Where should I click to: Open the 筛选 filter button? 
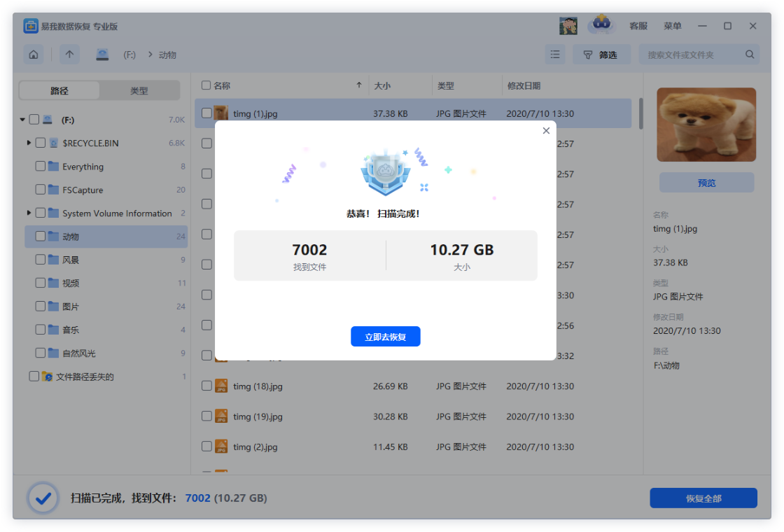601,55
